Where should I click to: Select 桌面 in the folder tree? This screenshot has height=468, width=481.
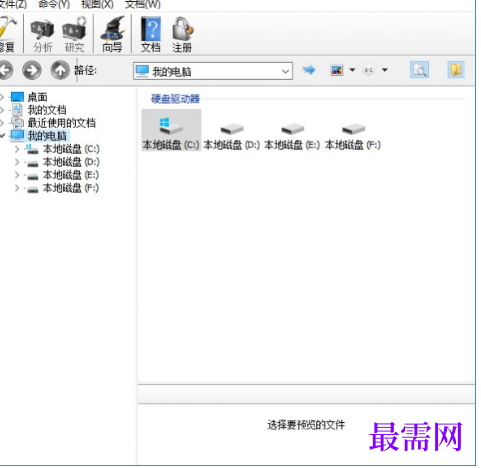pos(37,97)
